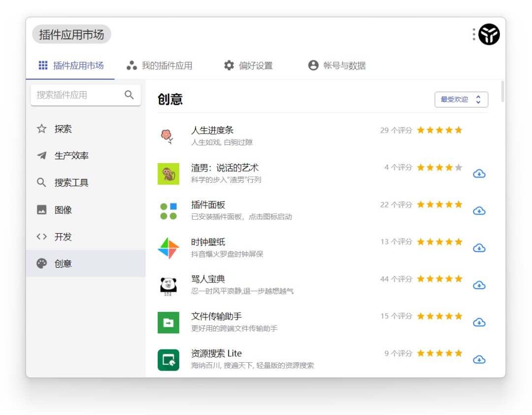Screen dimensions: 532x415
Task: Click the uTools logo avatar
Action: point(489,35)
